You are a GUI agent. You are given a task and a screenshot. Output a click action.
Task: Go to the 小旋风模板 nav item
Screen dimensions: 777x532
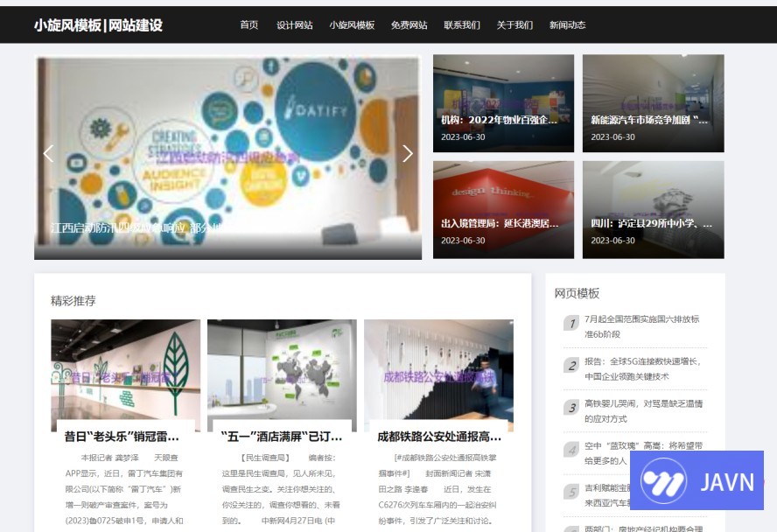point(352,24)
